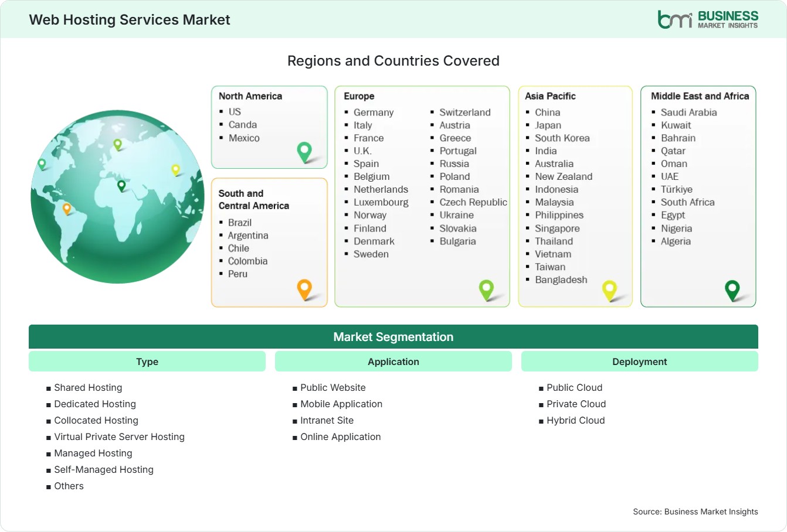The width and height of the screenshot is (787, 532).
Task: Click Dedicated Hosting item
Action: click(x=95, y=404)
